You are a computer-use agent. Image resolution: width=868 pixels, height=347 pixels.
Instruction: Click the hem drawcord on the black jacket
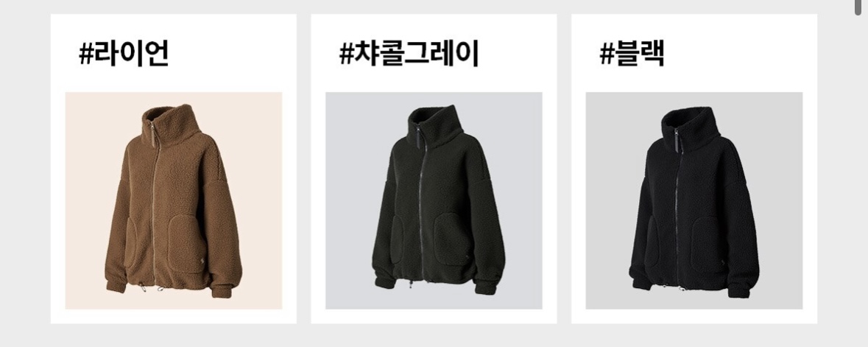pos(663,286)
